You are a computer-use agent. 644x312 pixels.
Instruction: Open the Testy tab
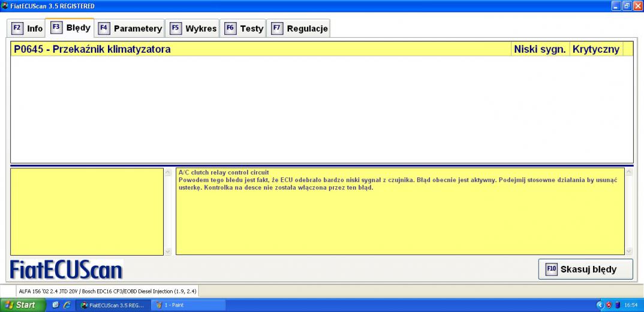tap(243, 28)
